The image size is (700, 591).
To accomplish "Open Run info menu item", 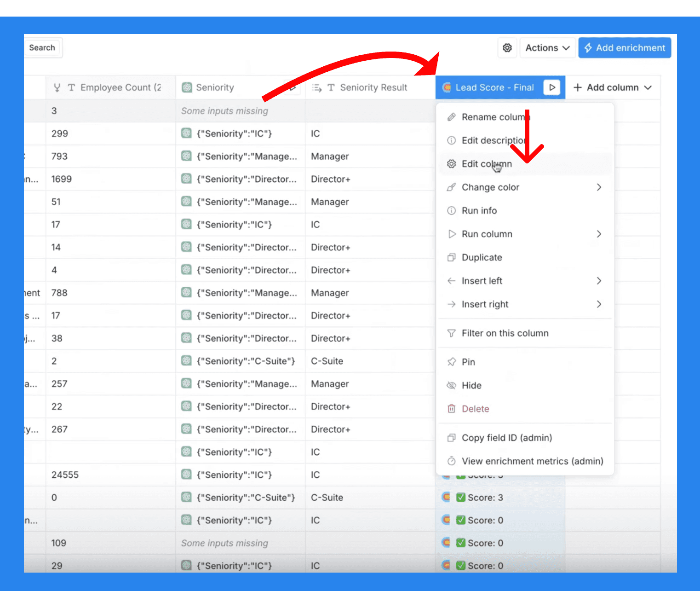I will (525, 211).
